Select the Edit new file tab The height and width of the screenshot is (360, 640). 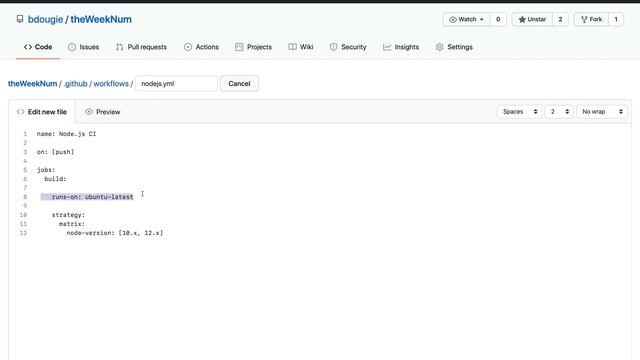[42, 112]
